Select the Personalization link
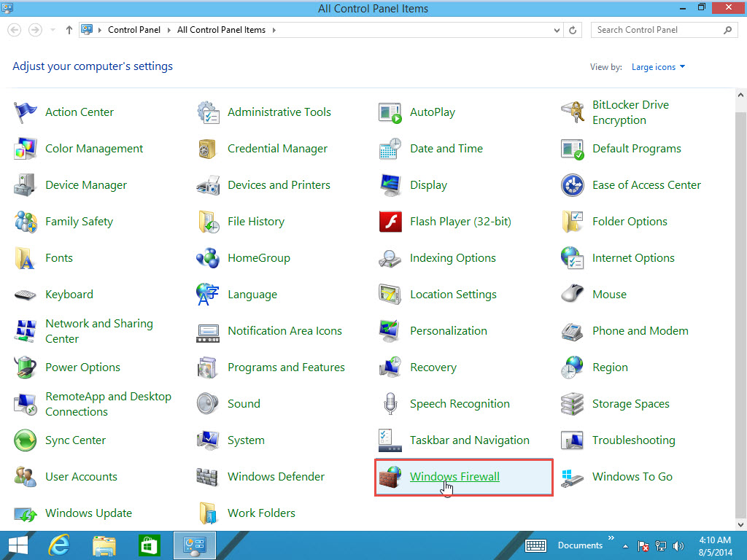This screenshot has height=560, width=747. pos(449,331)
